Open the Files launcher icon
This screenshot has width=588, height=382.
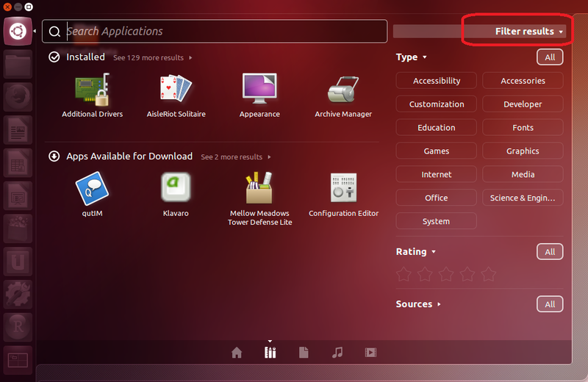pyautogui.click(x=18, y=65)
